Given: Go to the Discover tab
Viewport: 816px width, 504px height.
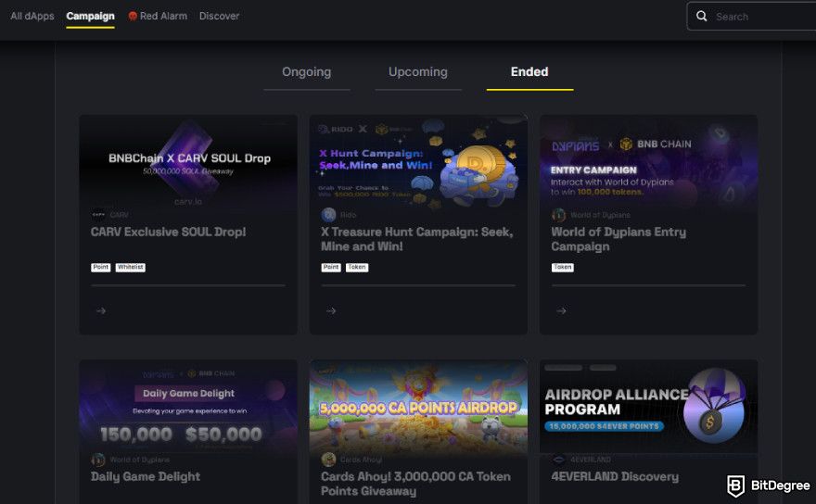Looking at the screenshot, I should (x=219, y=16).
